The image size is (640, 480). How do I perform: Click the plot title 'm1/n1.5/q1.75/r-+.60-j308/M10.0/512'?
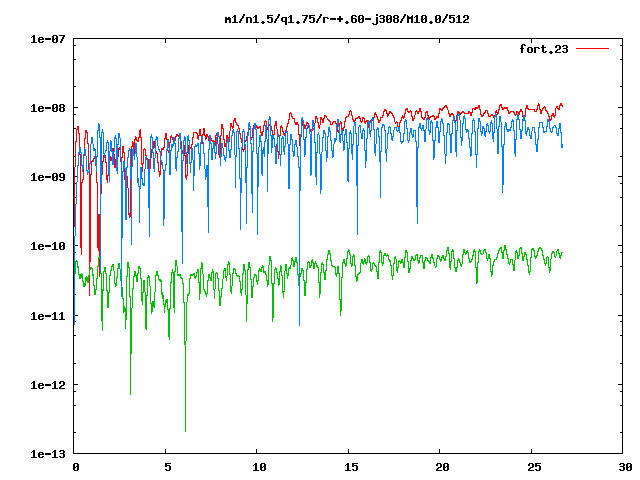(x=347, y=19)
